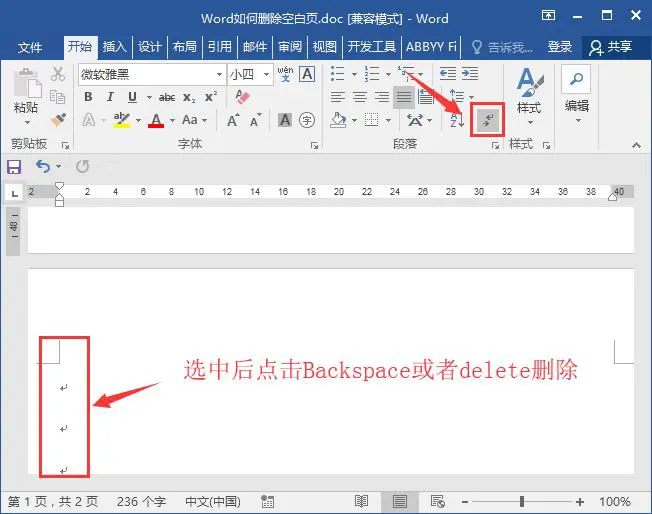652x514 pixels.
Task: Switch to the 引用 References tab
Action: pos(220,47)
